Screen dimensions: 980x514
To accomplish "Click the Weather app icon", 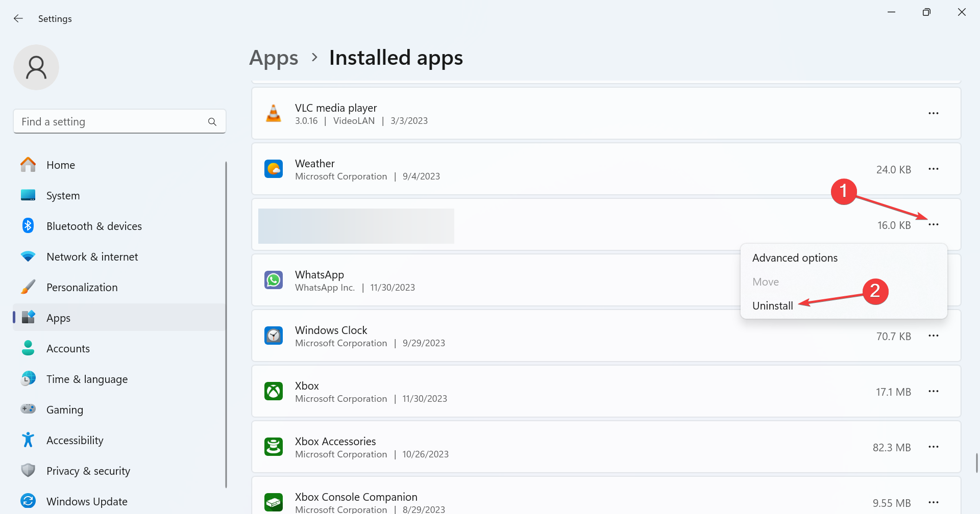I will click(274, 169).
